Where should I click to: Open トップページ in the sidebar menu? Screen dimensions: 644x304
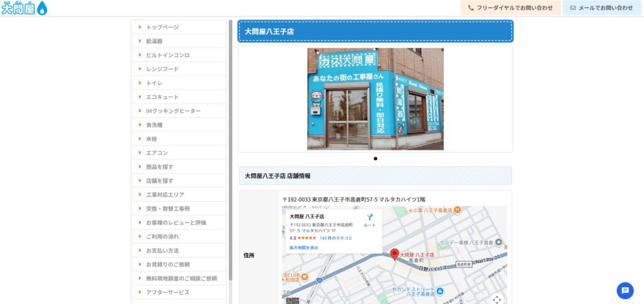162,27
